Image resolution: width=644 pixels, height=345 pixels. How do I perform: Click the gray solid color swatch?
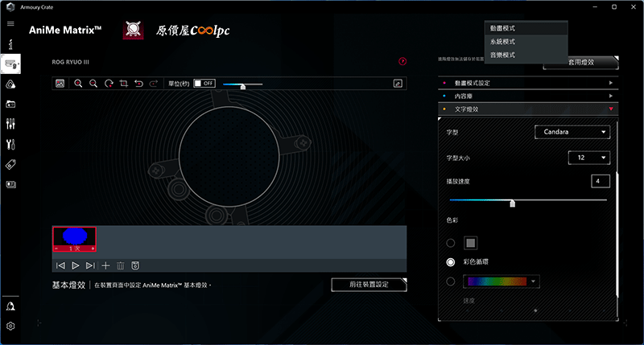pos(471,243)
